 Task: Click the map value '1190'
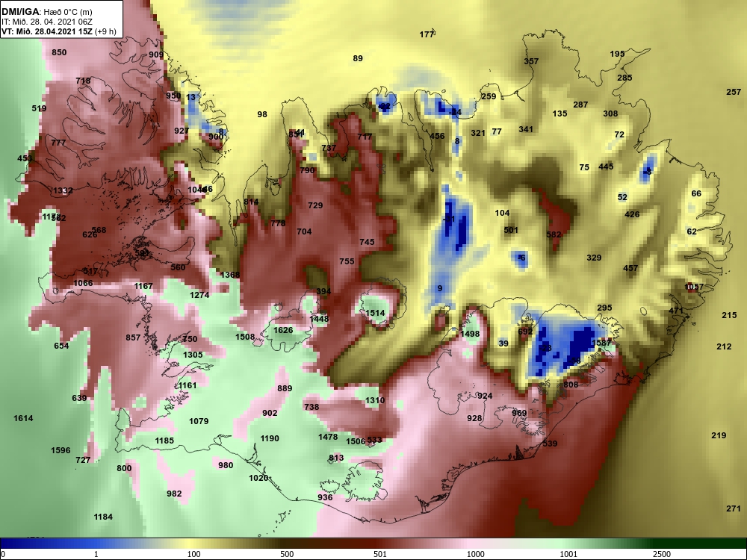270,438
